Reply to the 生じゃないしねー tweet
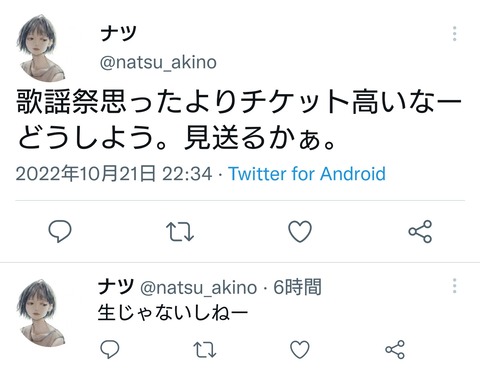The height and width of the screenshot is (375, 480). [110, 349]
